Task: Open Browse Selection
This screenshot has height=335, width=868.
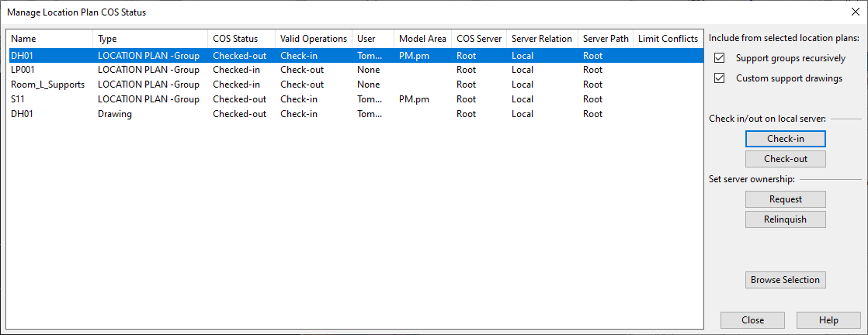Action: (785, 280)
